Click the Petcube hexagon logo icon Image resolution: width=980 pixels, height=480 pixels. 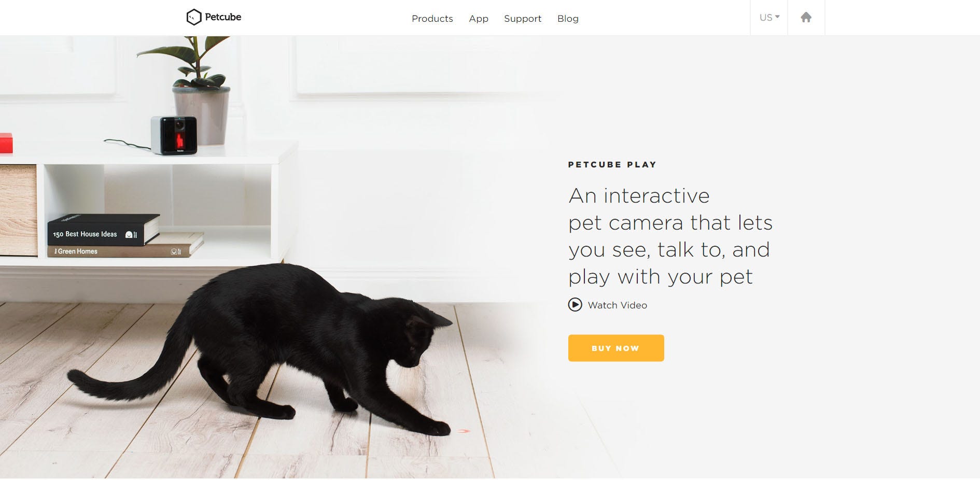[193, 17]
